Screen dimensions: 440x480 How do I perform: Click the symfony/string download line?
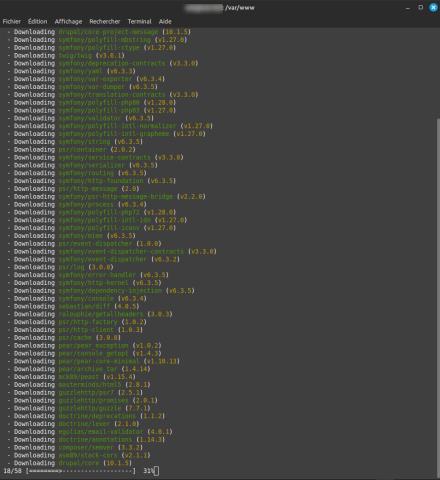(x=75, y=142)
